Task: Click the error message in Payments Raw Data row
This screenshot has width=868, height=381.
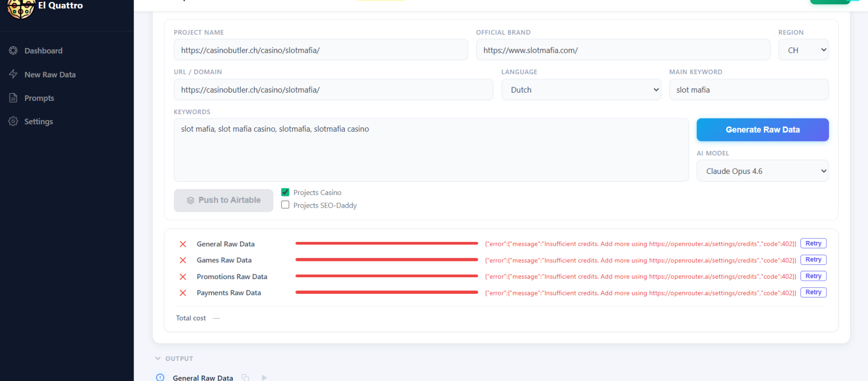Action: 640,293
